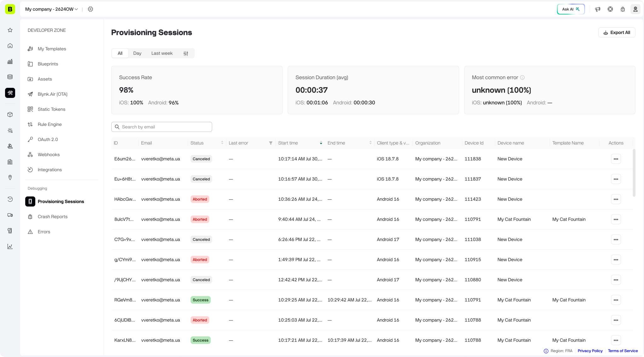Filter the Last error column
Viewport: 644px width, 357px height.
tap(271, 143)
